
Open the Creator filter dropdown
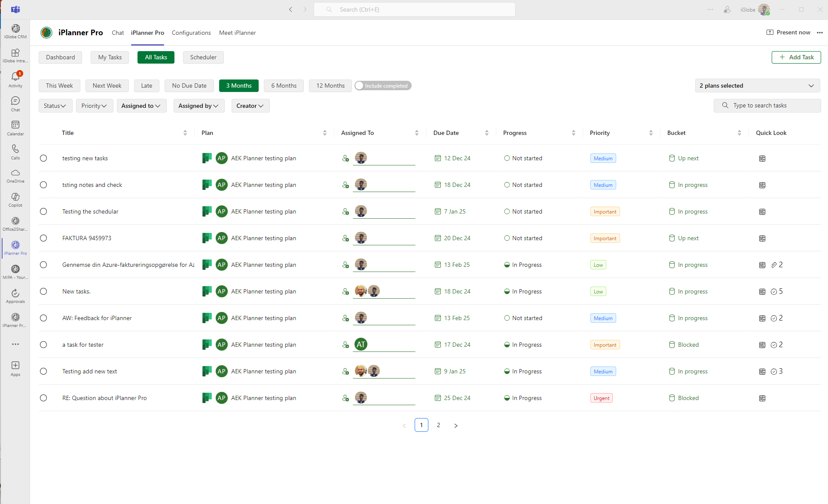[x=250, y=106]
